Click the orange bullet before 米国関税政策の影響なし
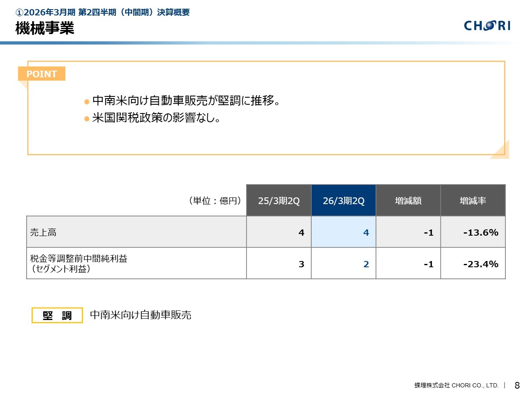The height and width of the screenshot is (399, 532). click(x=87, y=119)
